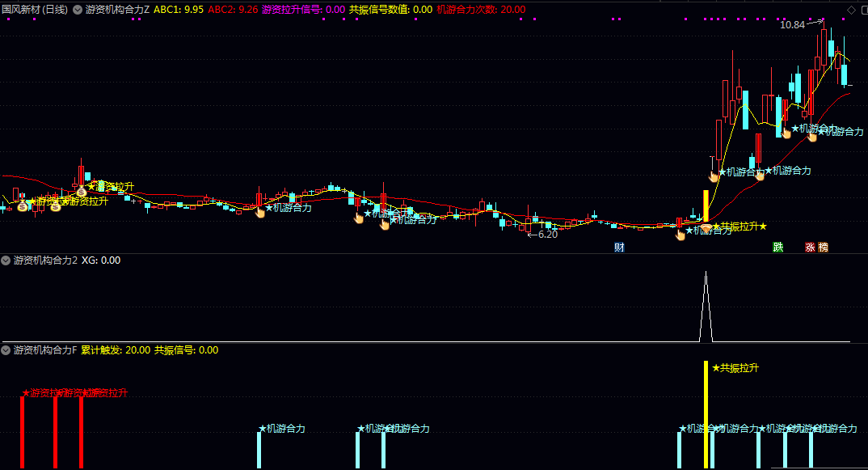This screenshot has width=868, height=470.
Task: Click the 累计触发: 20.00 readout
Action: tap(116, 350)
